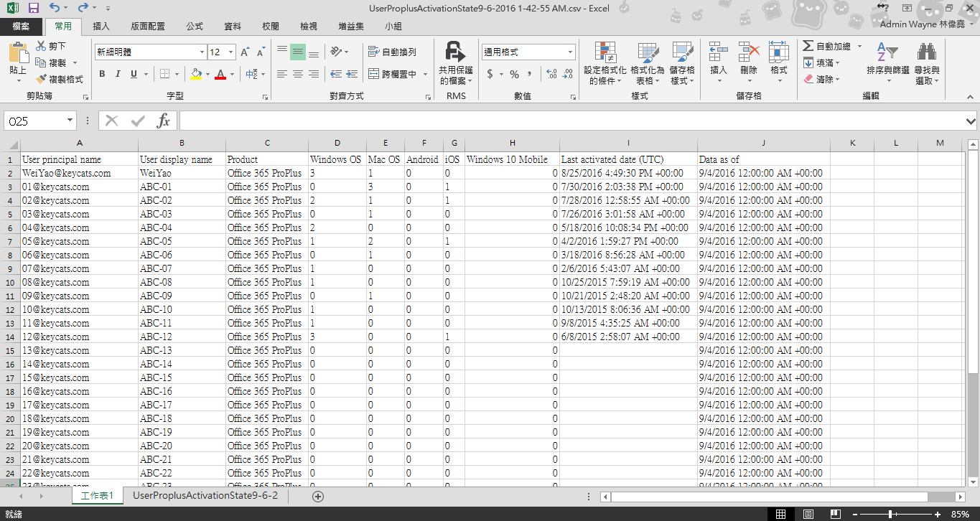Click the Delete cells (刪除) icon
The image size is (980, 521).
tap(749, 52)
